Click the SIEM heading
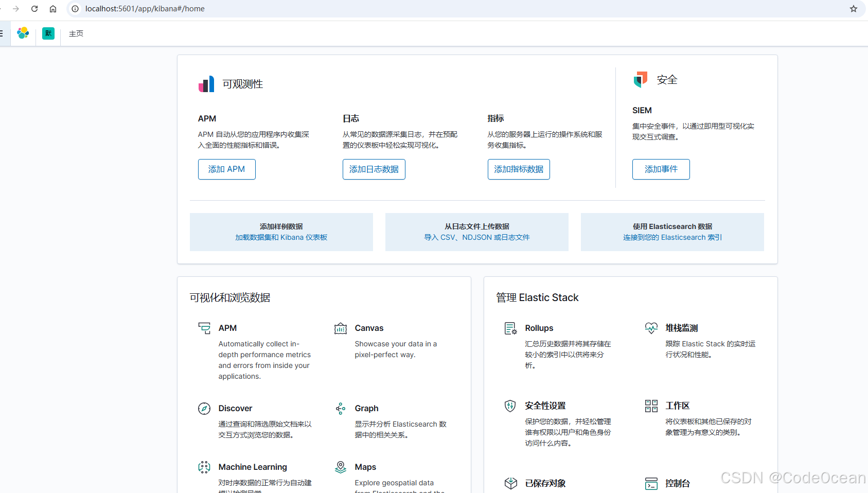 pyautogui.click(x=642, y=111)
